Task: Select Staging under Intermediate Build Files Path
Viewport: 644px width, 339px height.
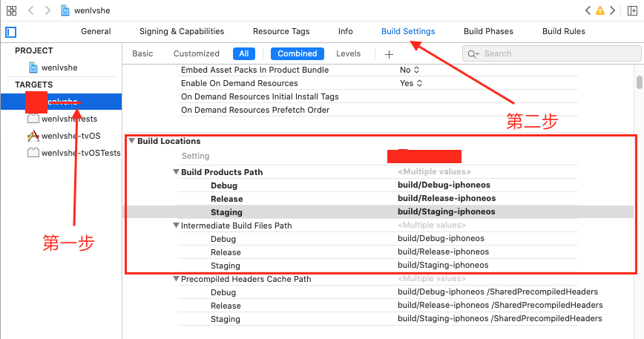Action: (226, 266)
